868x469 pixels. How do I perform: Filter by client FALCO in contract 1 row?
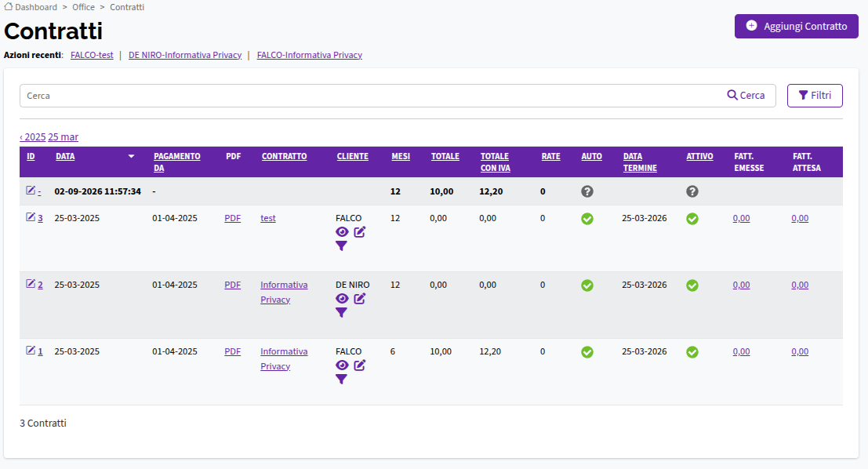point(342,380)
